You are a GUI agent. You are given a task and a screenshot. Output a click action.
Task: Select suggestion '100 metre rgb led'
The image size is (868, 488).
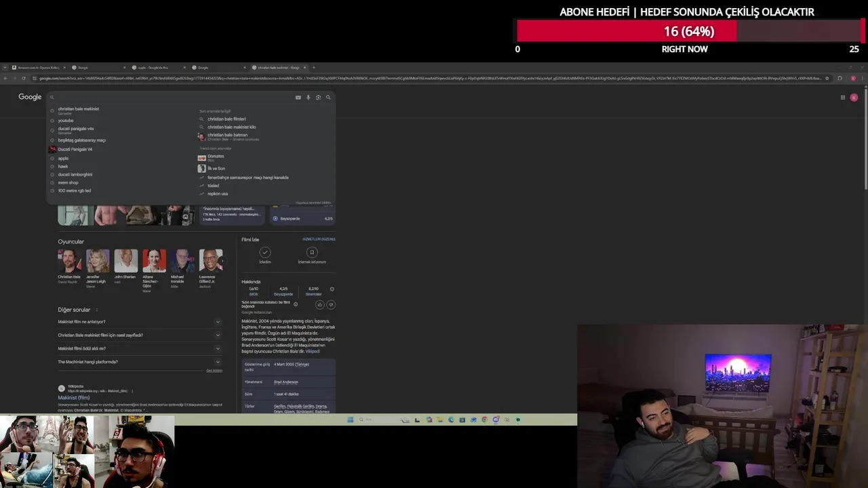[x=74, y=190]
